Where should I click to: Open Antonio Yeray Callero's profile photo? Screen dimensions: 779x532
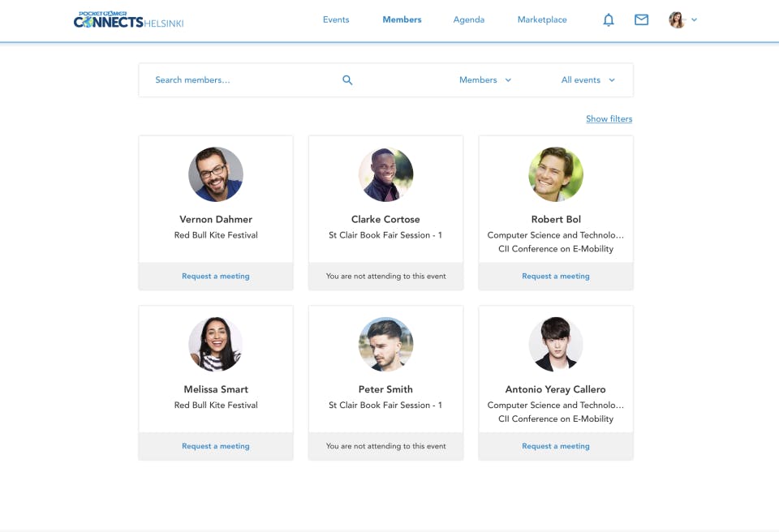click(x=555, y=344)
